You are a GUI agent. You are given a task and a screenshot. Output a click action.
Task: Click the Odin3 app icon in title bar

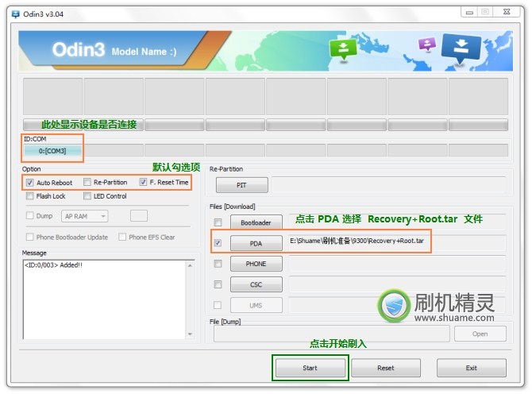(16, 14)
